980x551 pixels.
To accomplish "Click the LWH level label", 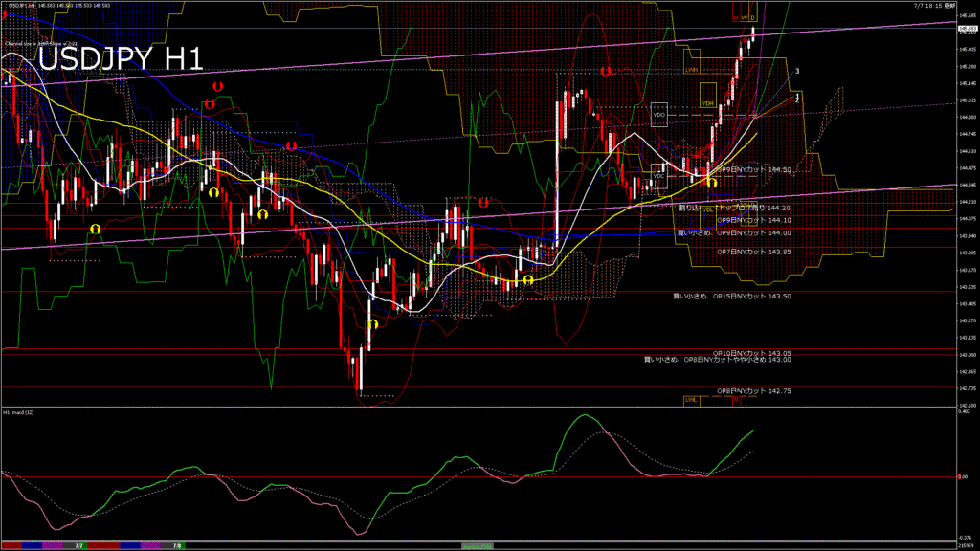I will coord(691,70).
